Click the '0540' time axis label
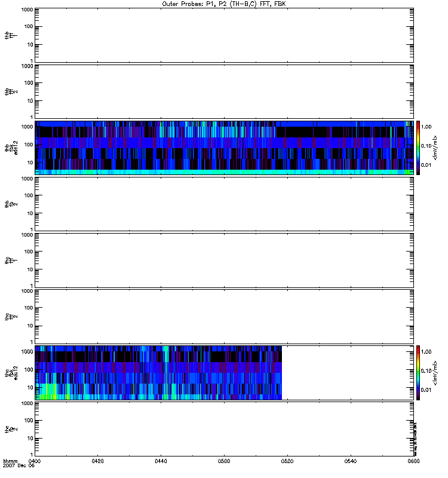The width and height of the screenshot is (448, 478). click(x=351, y=461)
